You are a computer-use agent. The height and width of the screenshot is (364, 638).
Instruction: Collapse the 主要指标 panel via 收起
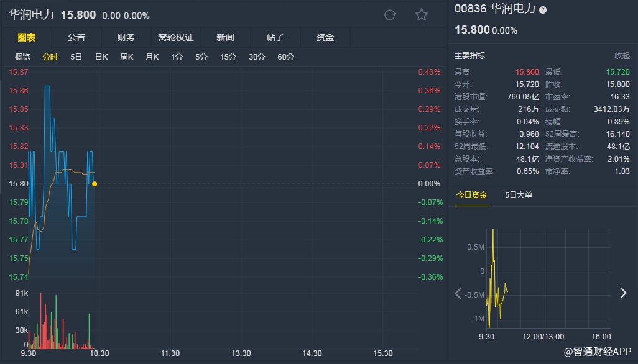[622, 56]
